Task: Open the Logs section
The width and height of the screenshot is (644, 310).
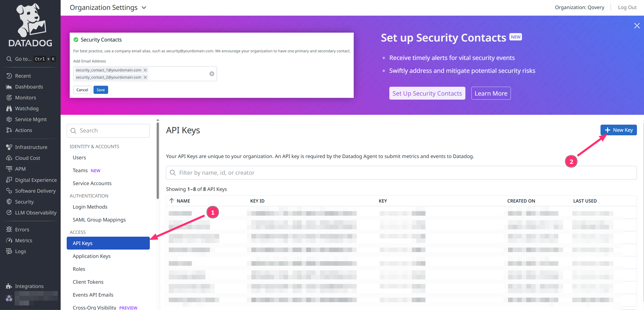Action: tap(20, 251)
